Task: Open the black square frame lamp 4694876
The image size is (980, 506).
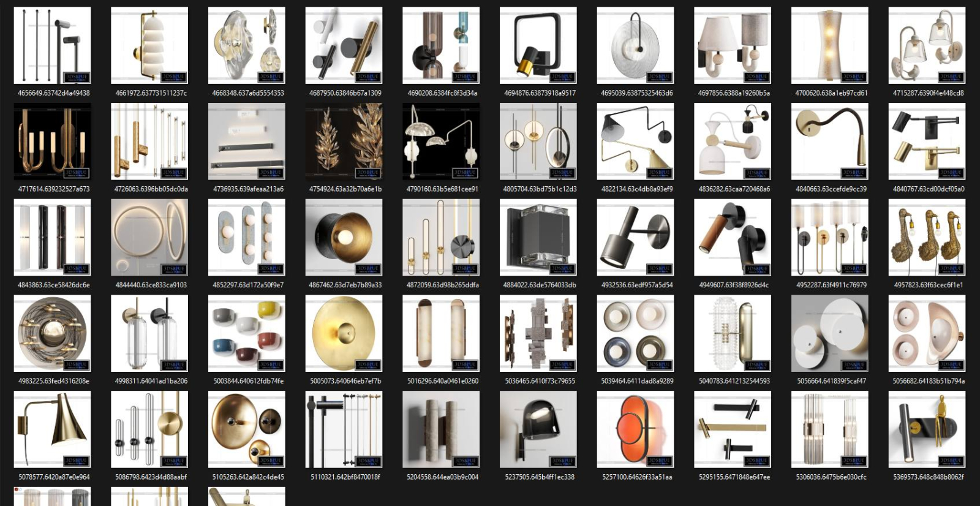Action: [x=538, y=45]
